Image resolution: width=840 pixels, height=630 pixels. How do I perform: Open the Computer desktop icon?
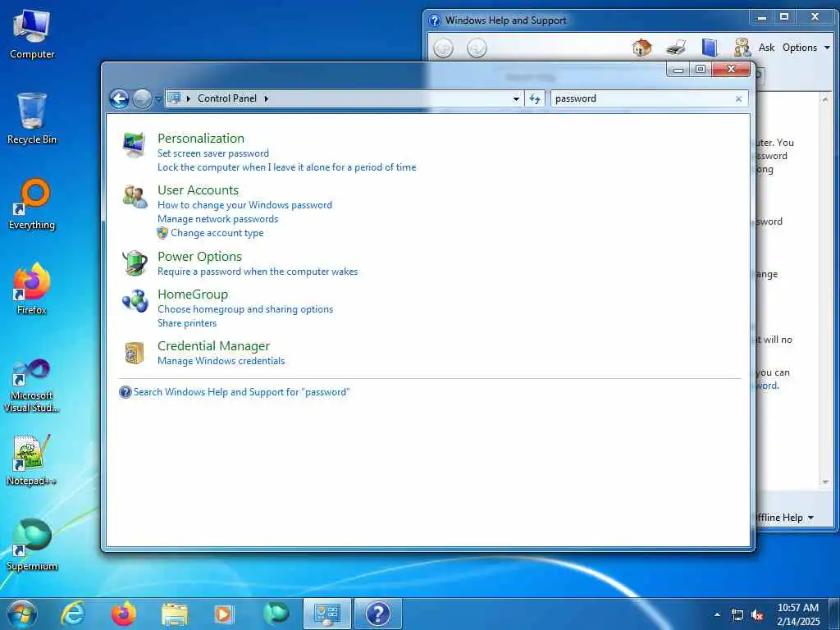32,34
